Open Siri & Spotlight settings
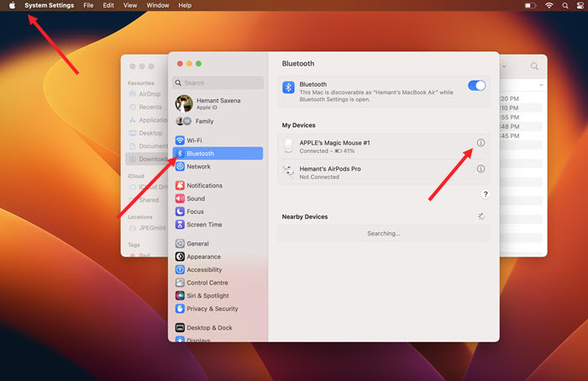Screen dimensions: 588x381 pos(218,296)
